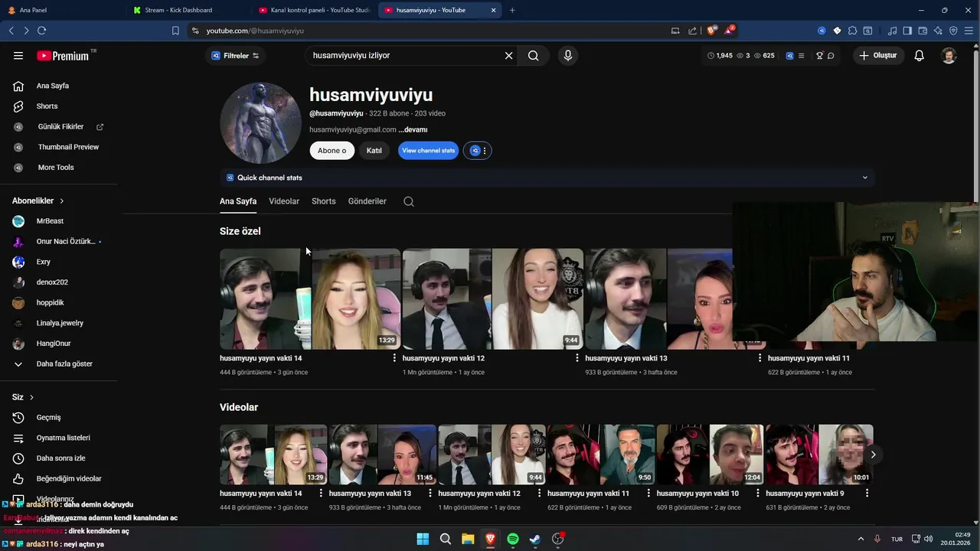Open Brave VPN shield icon

(x=953, y=31)
